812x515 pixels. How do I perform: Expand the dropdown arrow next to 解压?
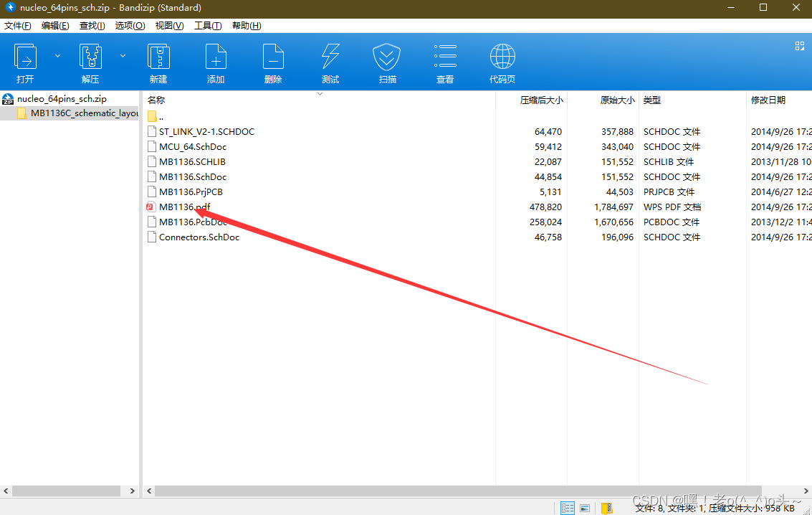pyautogui.click(x=123, y=55)
